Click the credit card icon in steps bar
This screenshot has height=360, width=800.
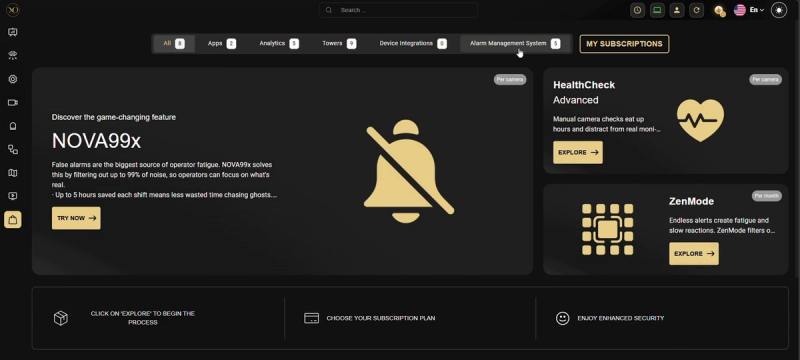(311, 318)
